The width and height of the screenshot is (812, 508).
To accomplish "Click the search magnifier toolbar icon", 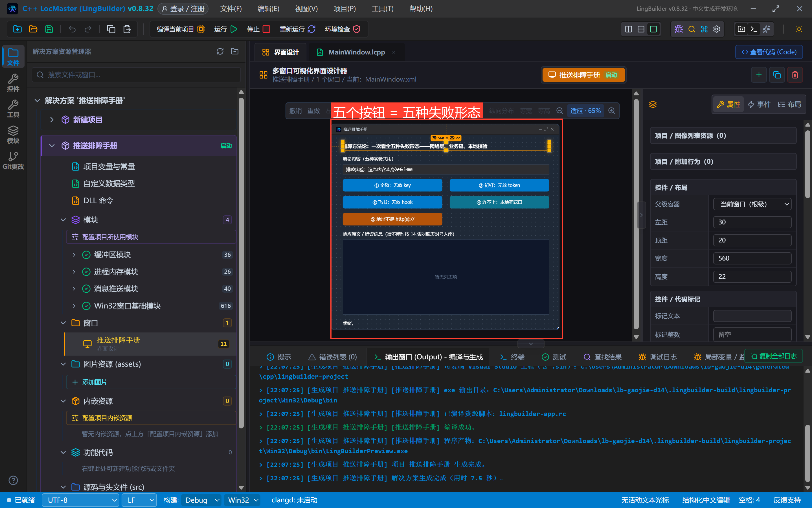I will [692, 29].
